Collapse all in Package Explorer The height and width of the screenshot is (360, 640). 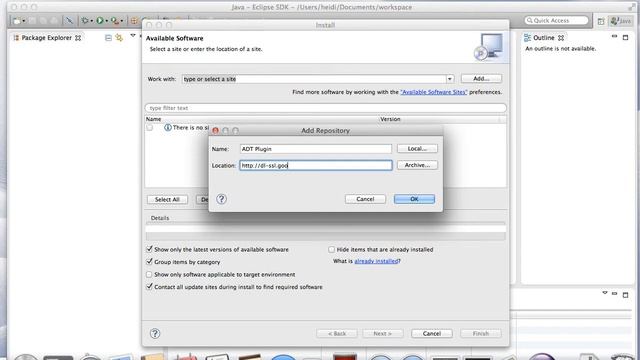[108, 38]
